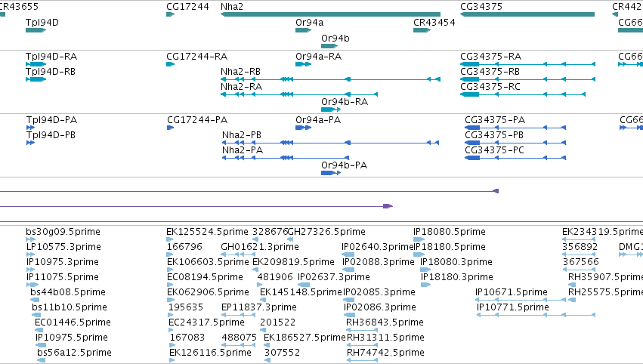Select EST GH01621.3prime

coord(260,247)
